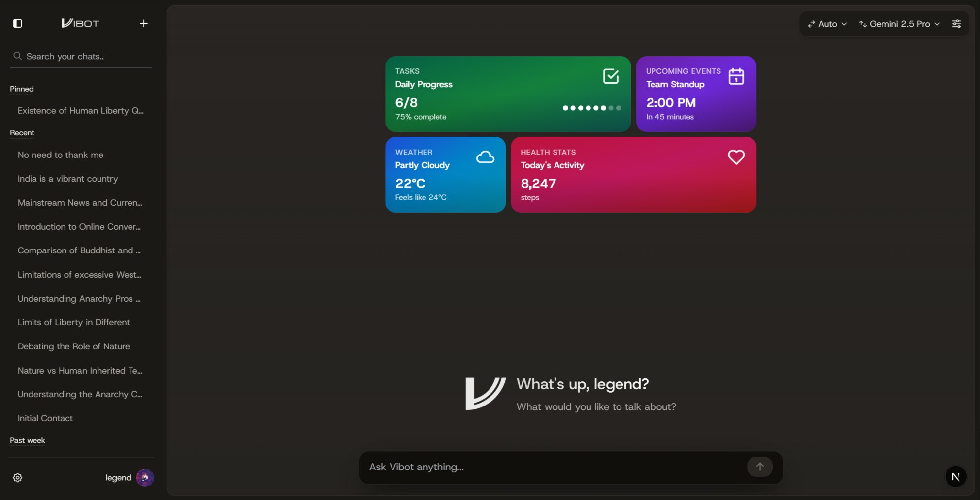Open the chat Understanding the Anarchy C...
Screen dimensions: 980x500
[x=81, y=394]
